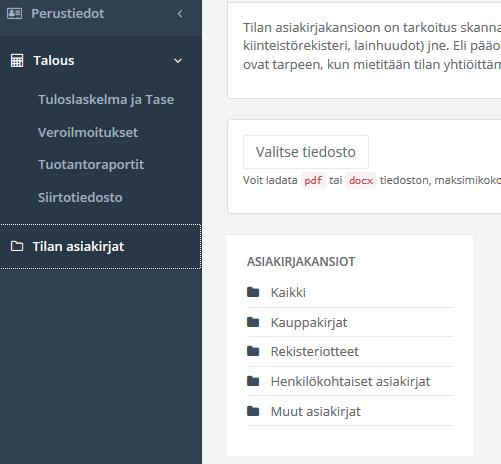Open the Talous menu label
Screen dimensions: 501x464
click(x=54, y=61)
